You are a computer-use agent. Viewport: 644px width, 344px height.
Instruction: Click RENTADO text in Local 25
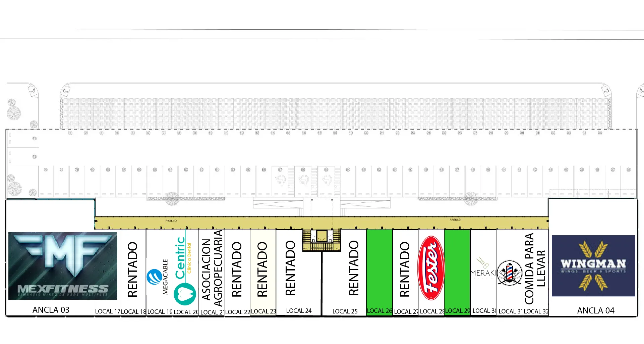[x=354, y=268]
